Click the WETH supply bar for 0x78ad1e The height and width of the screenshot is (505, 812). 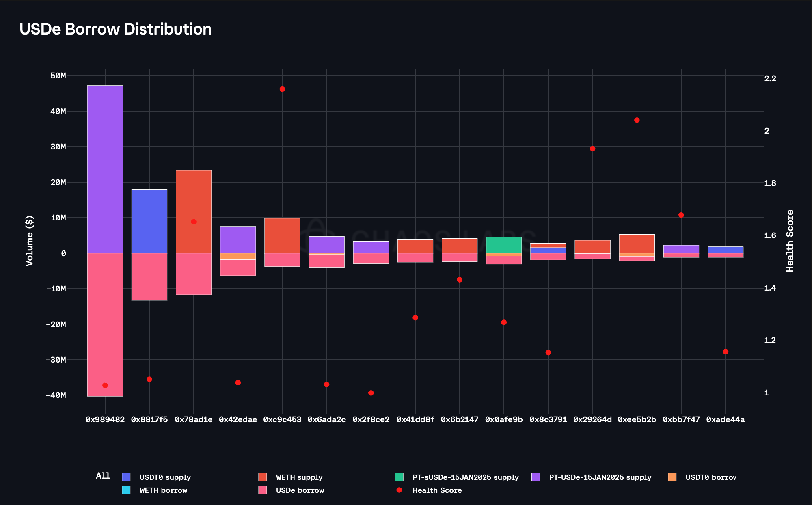click(194, 195)
